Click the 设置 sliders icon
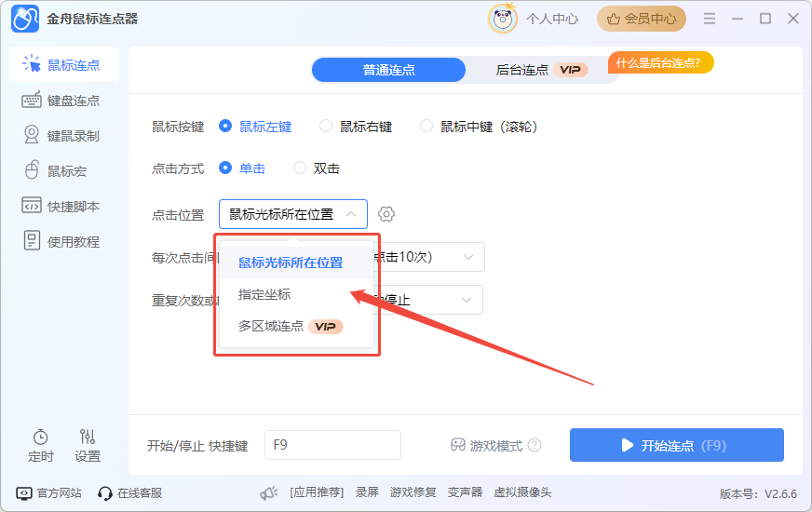Screen dimensions: 812x512 click(x=87, y=437)
